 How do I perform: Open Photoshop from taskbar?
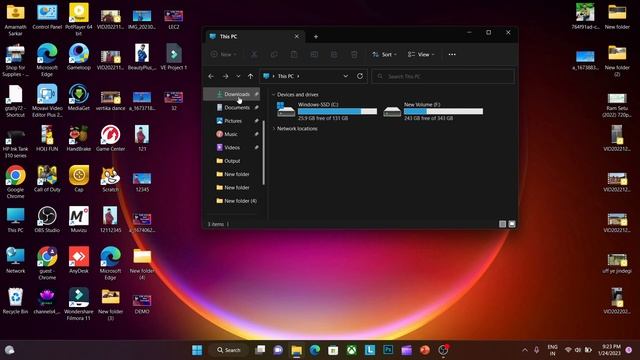388,350
